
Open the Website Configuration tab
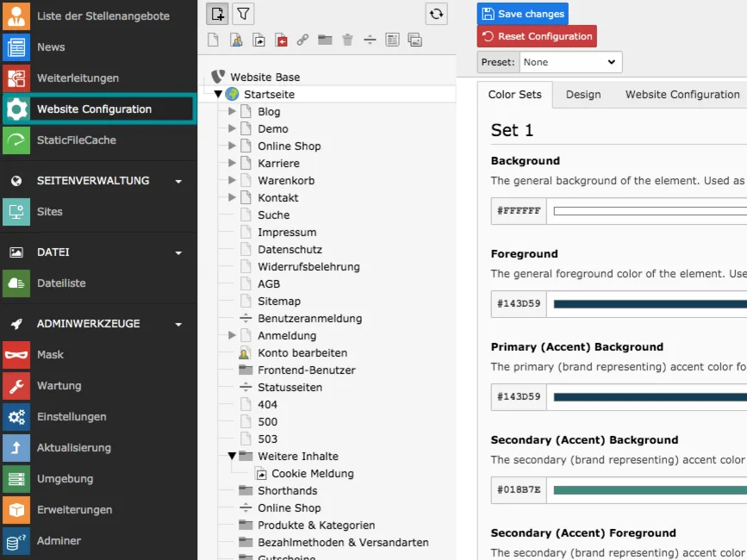[x=682, y=95]
